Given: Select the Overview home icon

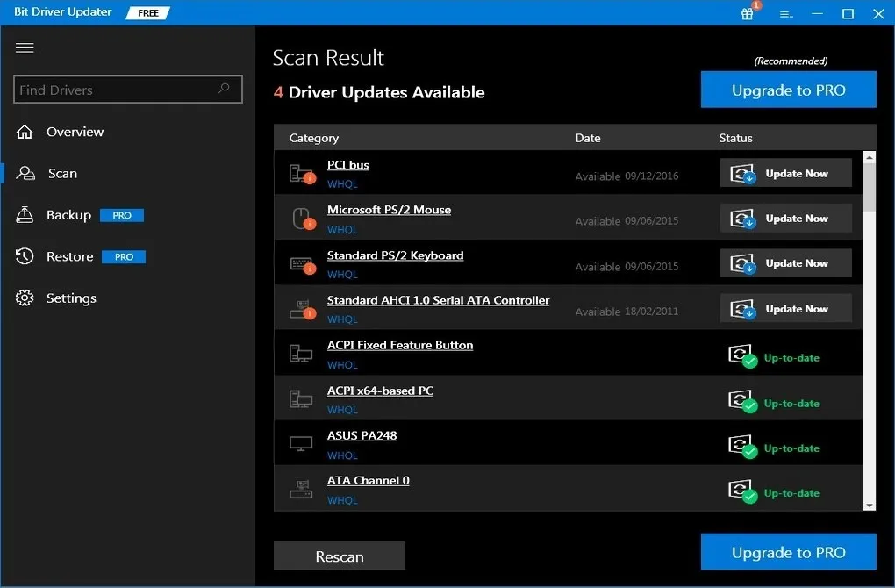Looking at the screenshot, I should click(x=23, y=132).
